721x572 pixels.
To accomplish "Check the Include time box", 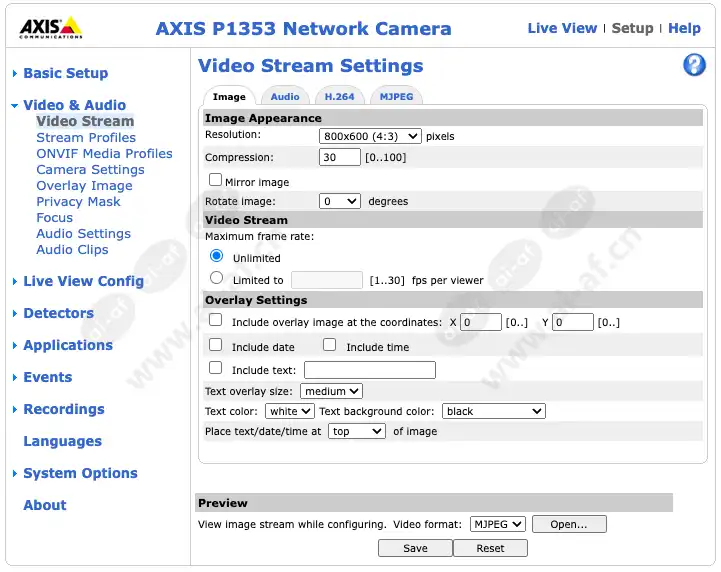I will click(329, 344).
